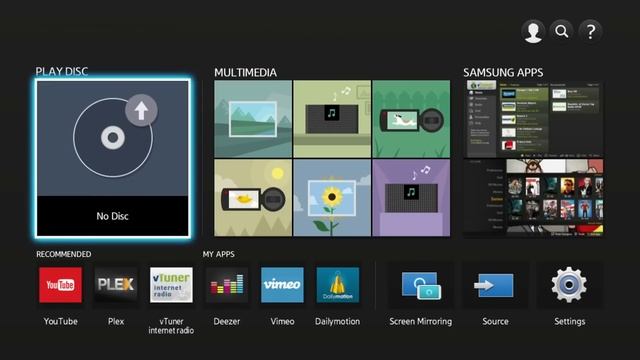The image size is (640, 360).
Task: Launch the Vimeo app icon
Action: pos(282,285)
